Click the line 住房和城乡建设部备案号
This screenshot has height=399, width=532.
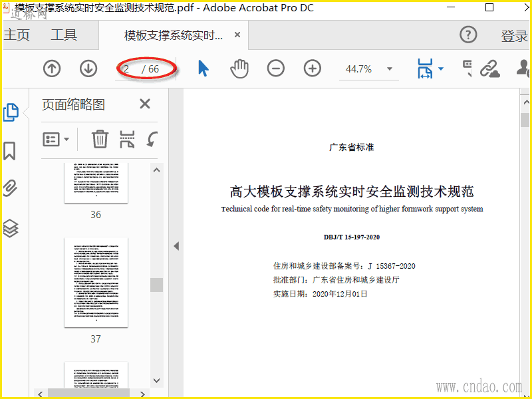tap(344, 266)
